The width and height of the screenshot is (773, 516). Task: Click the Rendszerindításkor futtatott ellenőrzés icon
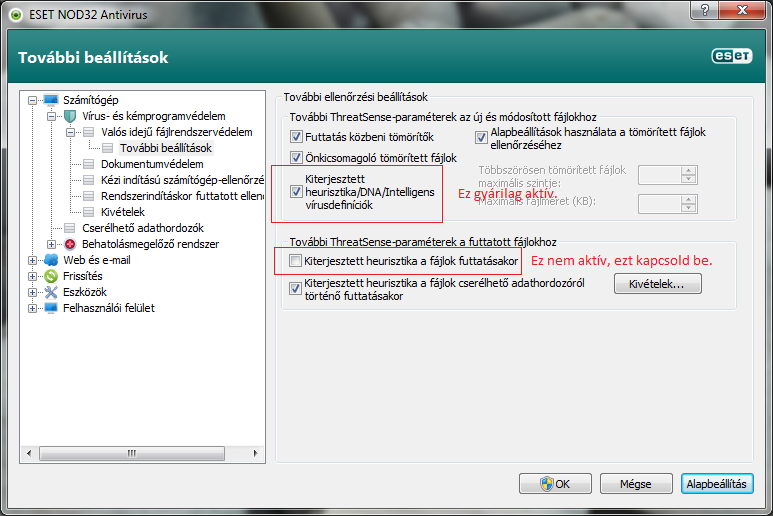pos(89,196)
